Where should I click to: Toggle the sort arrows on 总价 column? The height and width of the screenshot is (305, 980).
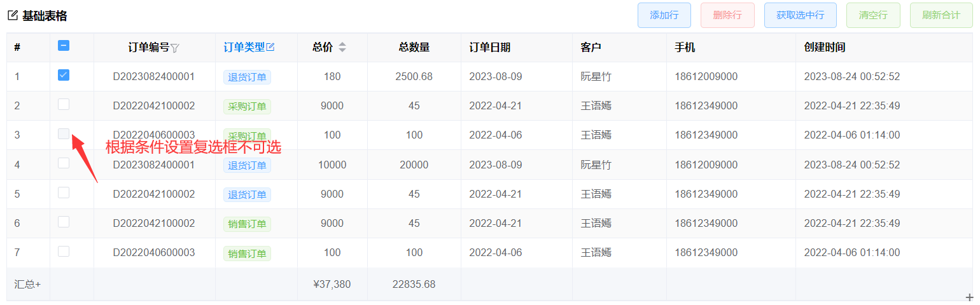tap(342, 47)
